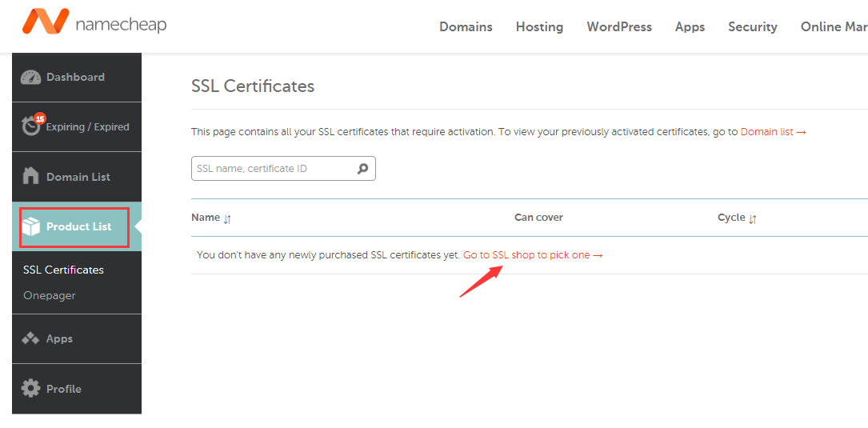Follow the Go to SSL shop link
The height and width of the screenshot is (428, 868).
tap(532, 255)
